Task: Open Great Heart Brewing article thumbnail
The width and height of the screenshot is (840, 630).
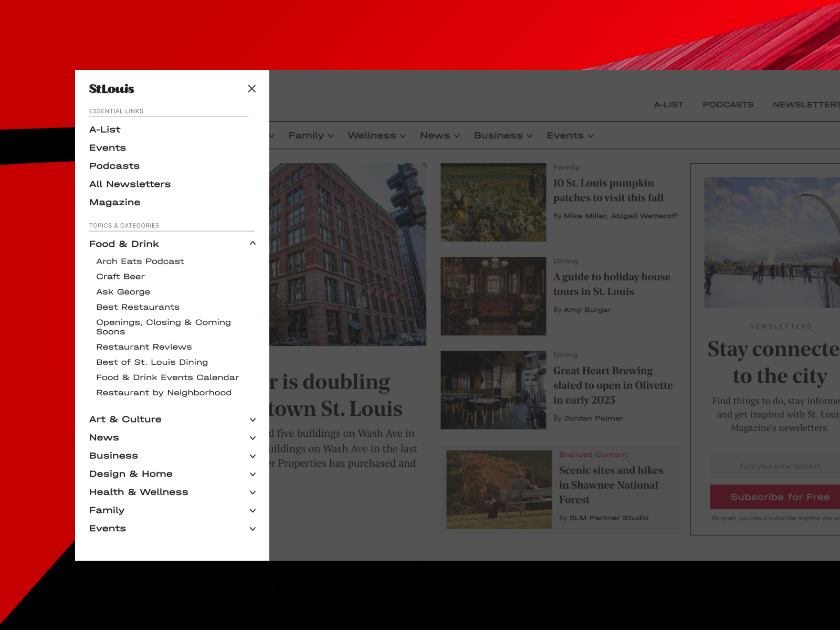Action: coord(493,390)
